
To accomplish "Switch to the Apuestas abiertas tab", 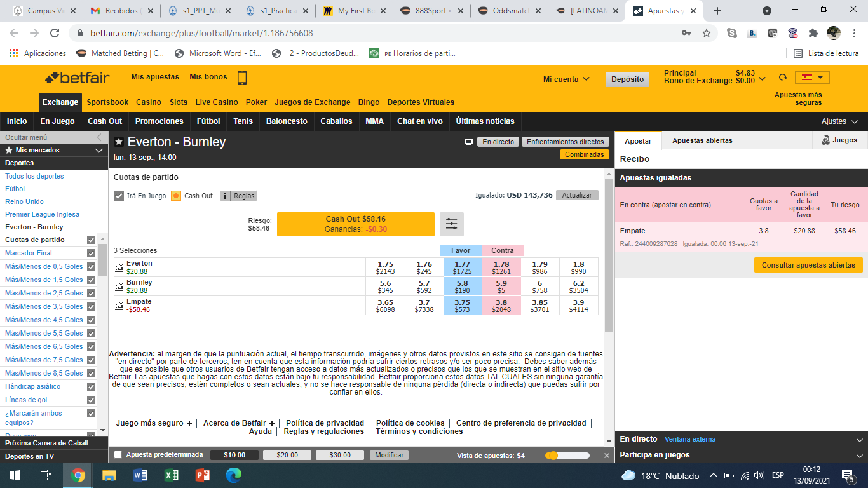I will [702, 140].
